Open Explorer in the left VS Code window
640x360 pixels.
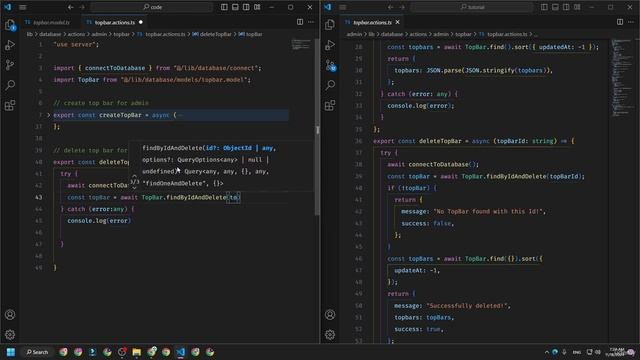[x=10, y=25]
